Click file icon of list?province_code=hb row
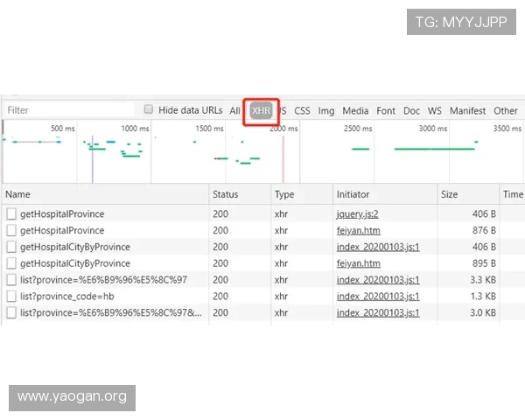The height and width of the screenshot is (420, 525). click(11, 296)
